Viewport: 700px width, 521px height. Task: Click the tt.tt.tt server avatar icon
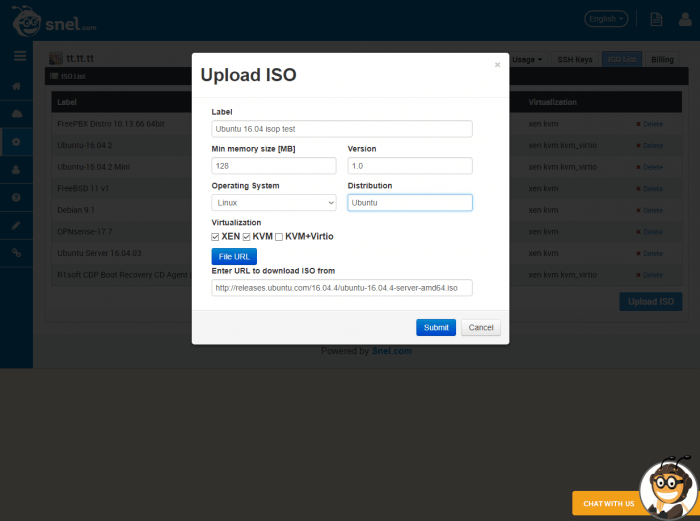(56, 58)
